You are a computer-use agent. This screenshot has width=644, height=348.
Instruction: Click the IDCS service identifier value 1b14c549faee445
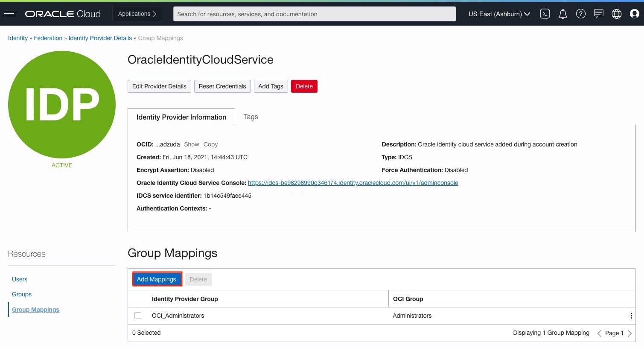[227, 196]
